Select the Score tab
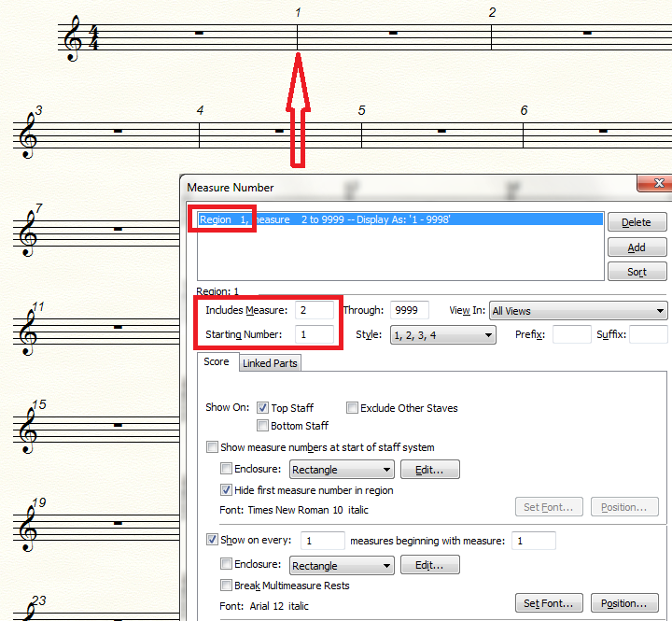 click(217, 362)
